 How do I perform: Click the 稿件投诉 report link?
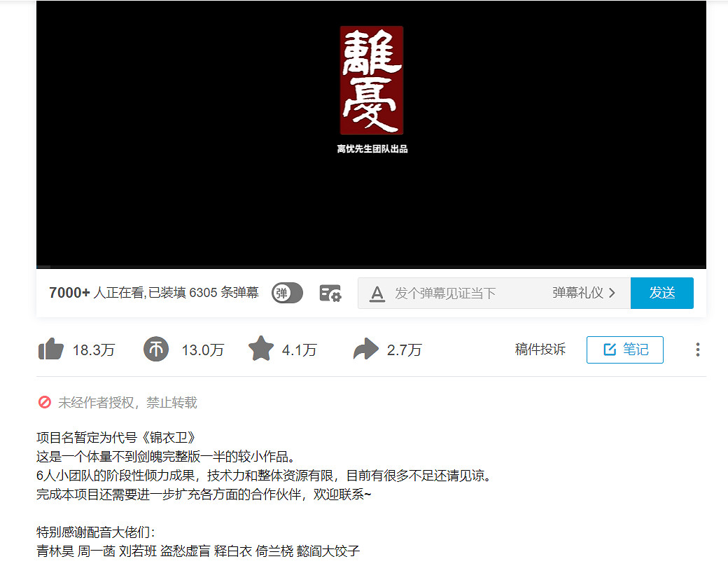click(540, 349)
